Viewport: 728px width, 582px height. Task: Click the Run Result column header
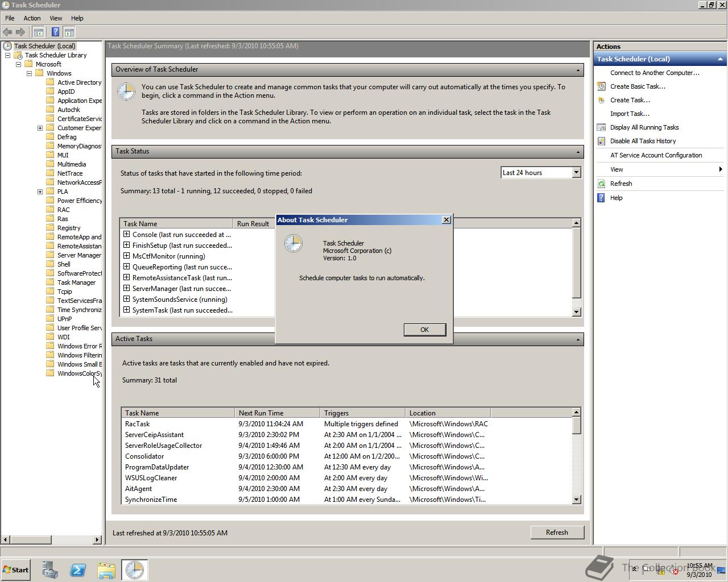point(254,224)
